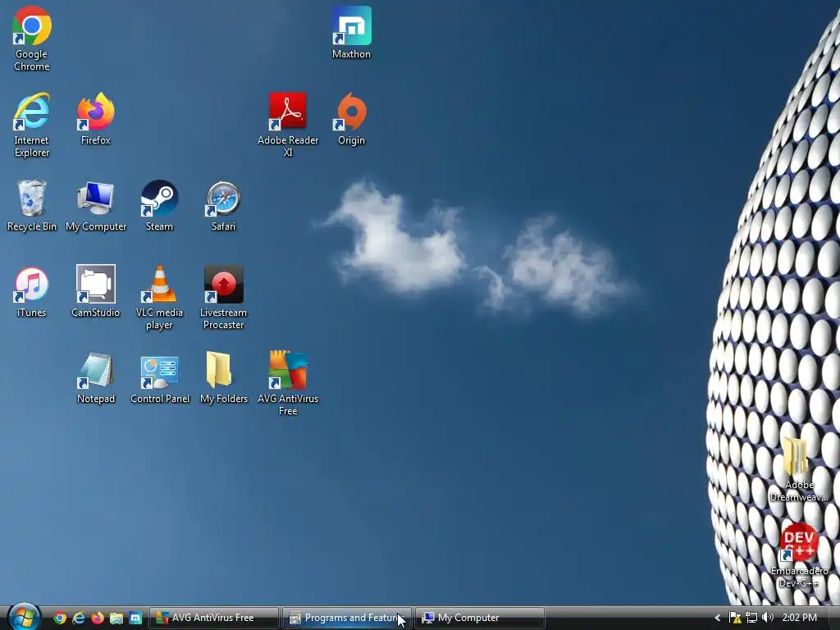Switch to Programs and Features taskbar window
This screenshot has width=840, height=630.
pyautogui.click(x=347, y=618)
